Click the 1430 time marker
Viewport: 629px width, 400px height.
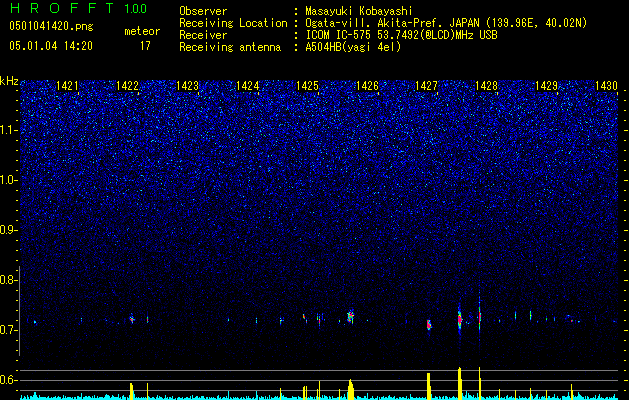click(606, 86)
